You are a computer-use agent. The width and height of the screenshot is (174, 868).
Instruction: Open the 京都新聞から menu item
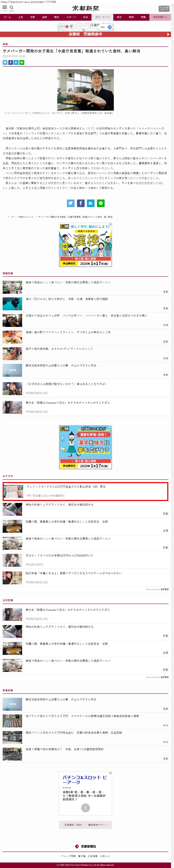tap(160, 17)
